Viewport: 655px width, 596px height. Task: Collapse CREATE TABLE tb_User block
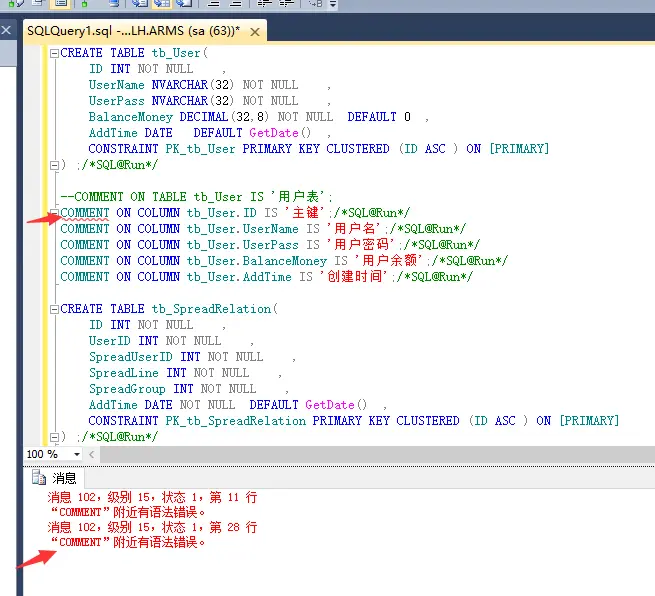point(54,53)
